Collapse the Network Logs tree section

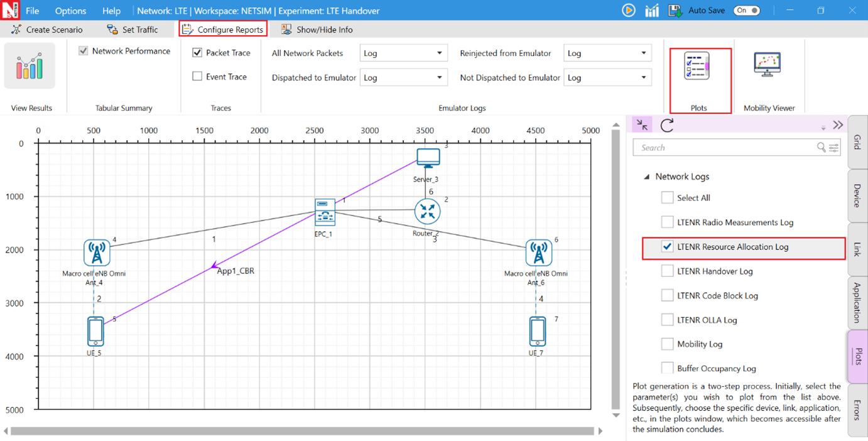[x=646, y=177]
